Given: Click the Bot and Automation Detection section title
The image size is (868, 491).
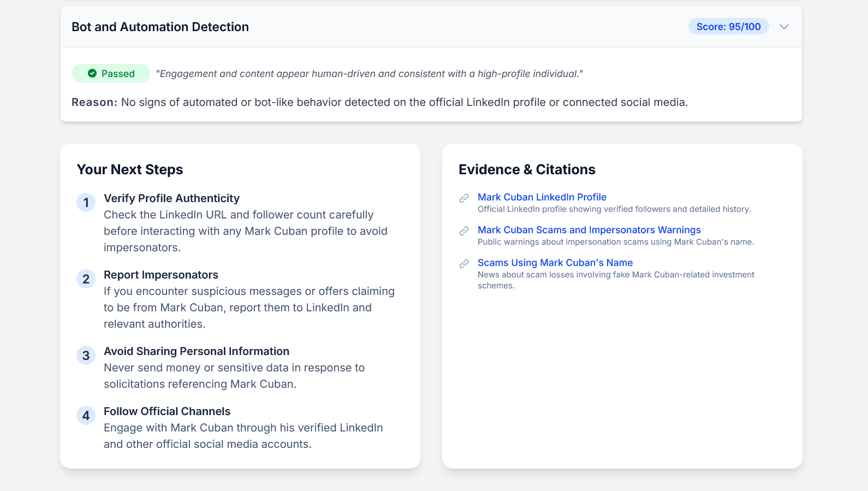Looking at the screenshot, I should click(160, 27).
